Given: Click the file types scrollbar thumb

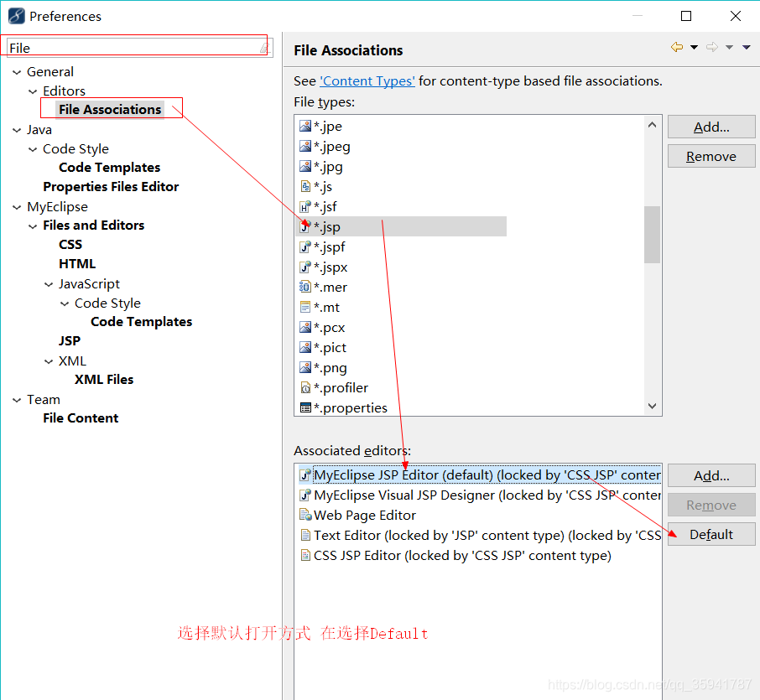Looking at the screenshot, I should (x=652, y=235).
